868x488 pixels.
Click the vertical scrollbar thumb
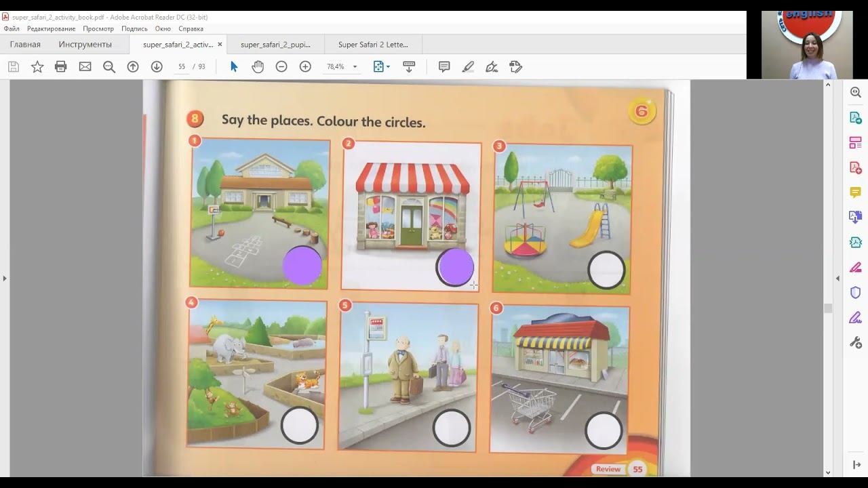(828, 308)
